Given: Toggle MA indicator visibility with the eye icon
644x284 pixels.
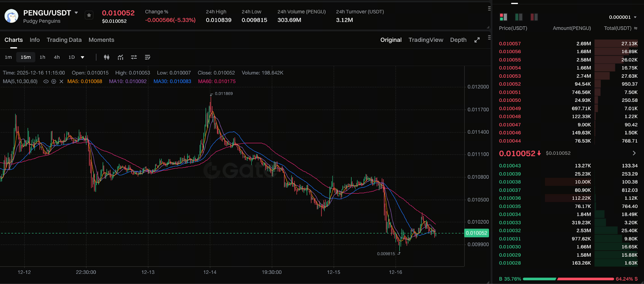Looking at the screenshot, I should tap(46, 81).
